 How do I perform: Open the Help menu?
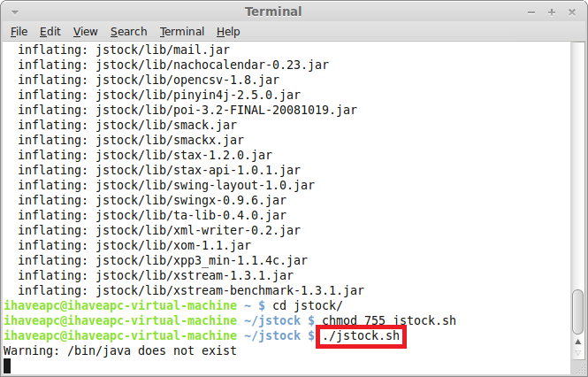(x=228, y=32)
